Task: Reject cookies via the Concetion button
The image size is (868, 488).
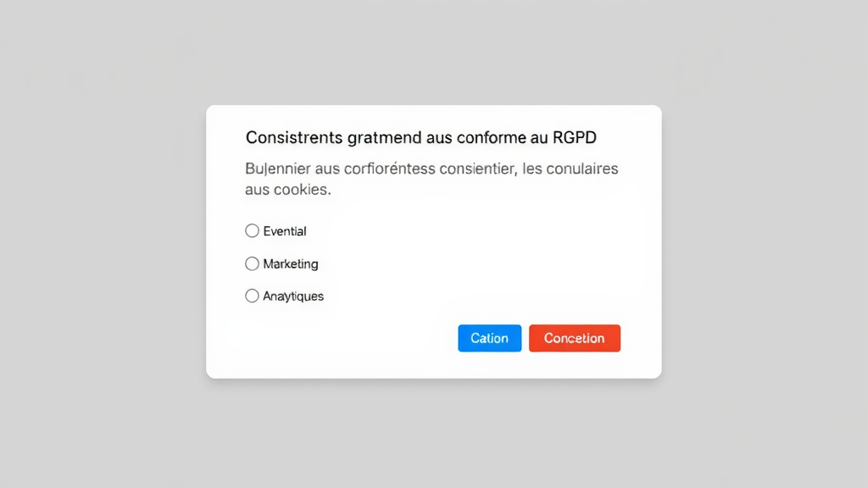Action: [x=575, y=338]
